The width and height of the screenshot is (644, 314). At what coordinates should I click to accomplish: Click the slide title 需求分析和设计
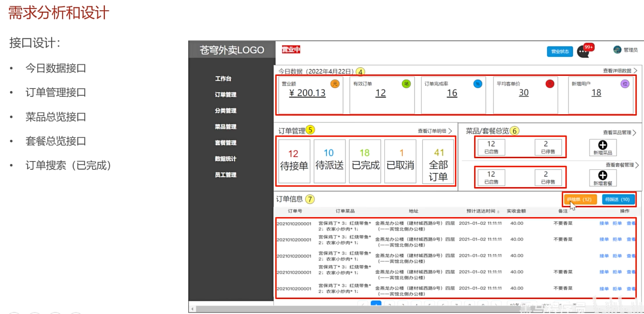[x=59, y=12]
